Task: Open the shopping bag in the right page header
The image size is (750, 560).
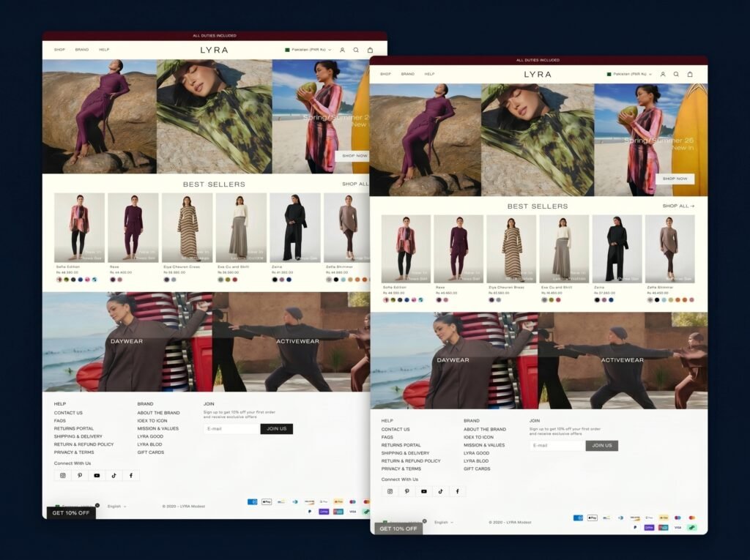Action: 690,74
